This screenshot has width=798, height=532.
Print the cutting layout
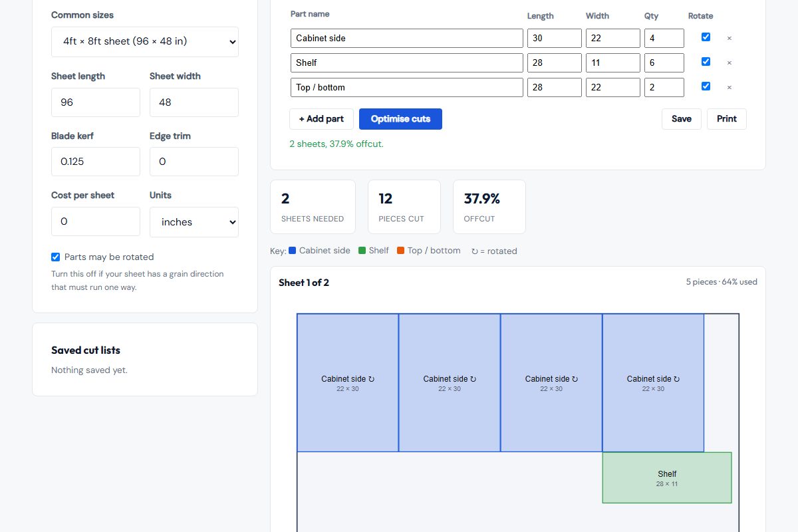click(727, 119)
